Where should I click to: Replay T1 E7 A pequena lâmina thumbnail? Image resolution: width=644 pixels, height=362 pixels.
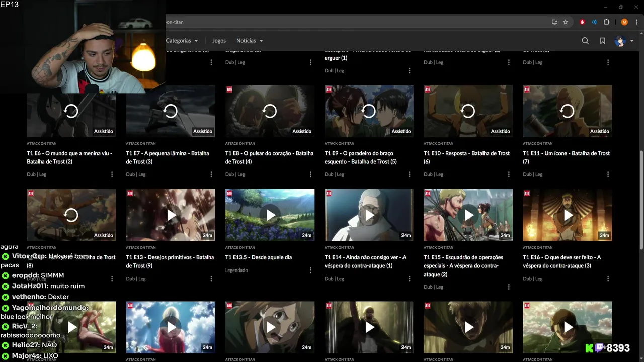click(x=171, y=111)
